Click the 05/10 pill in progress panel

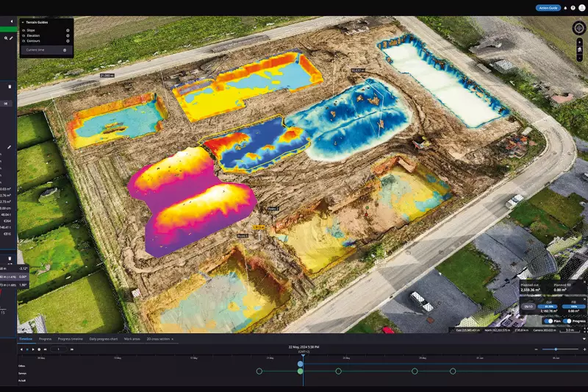(x=528, y=307)
